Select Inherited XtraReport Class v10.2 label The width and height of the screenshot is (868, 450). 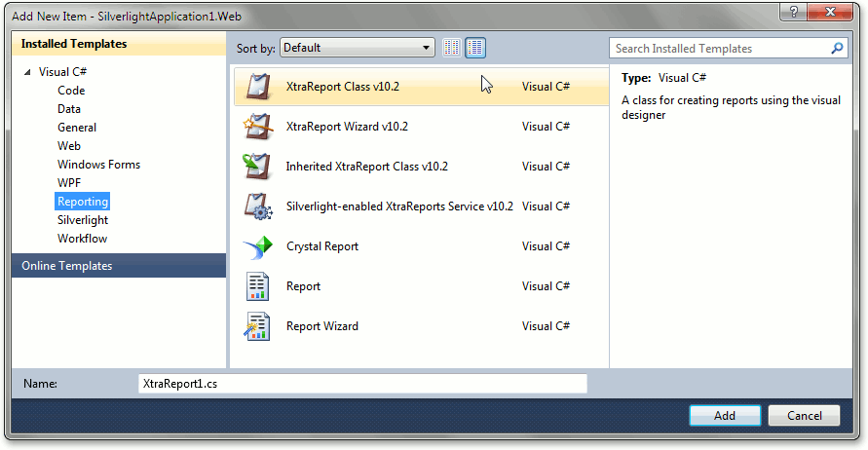(x=367, y=166)
